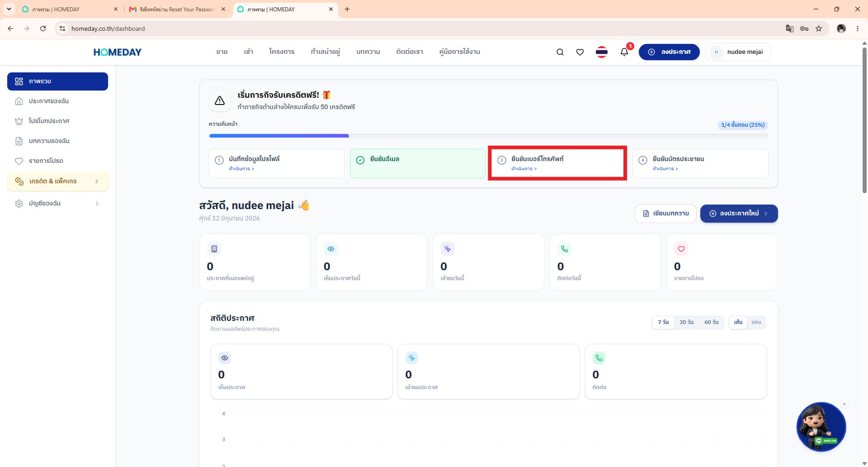Select ภาพรวม in the sidebar
868x467 pixels.
coord(57,81)
